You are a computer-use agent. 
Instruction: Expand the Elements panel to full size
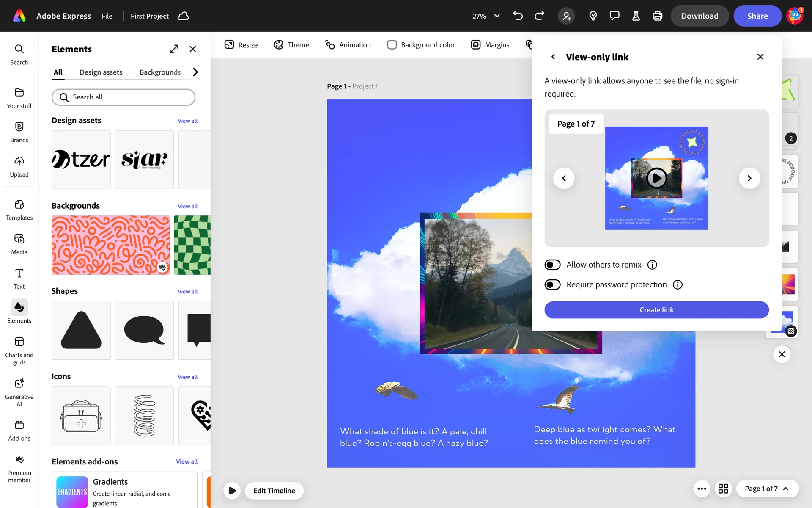point(174,49)
